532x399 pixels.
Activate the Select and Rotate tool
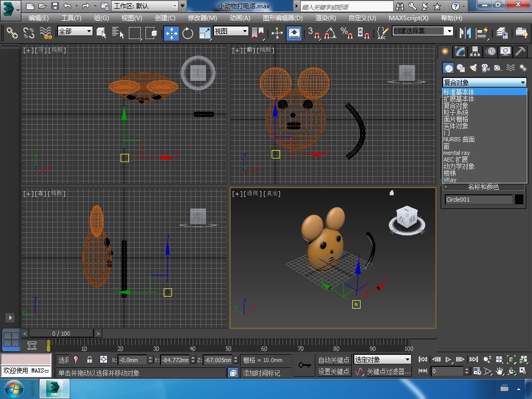coord(188,33)
